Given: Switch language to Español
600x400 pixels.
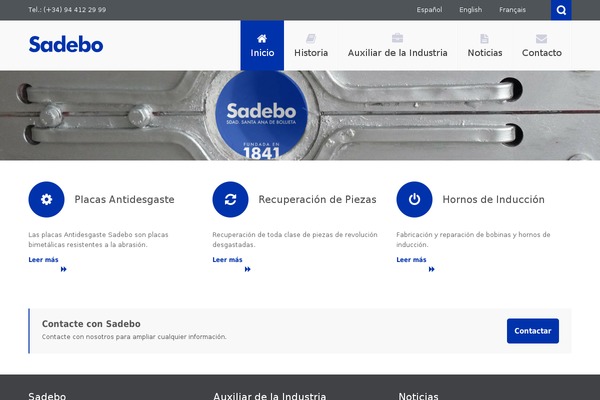Looking at the screenshot, I should pyautogui.click(x=429, y=10).
